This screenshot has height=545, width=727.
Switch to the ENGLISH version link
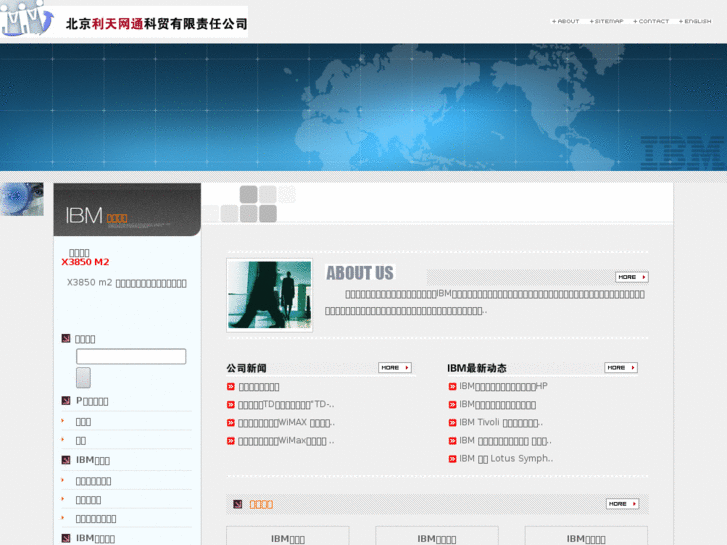pyautogui.click(x=695, y=21)
